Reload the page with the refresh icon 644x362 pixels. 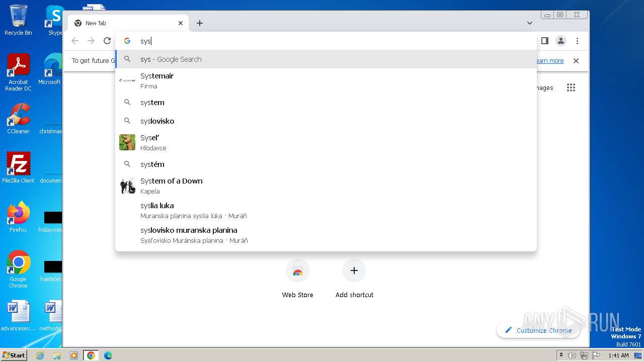(x=107, y=41)
